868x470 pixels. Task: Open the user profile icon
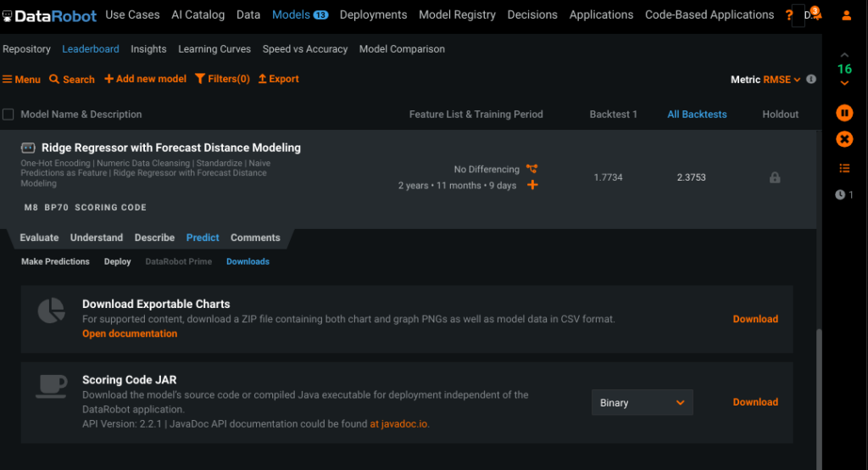pyautogui.click(x=846, y=15)
